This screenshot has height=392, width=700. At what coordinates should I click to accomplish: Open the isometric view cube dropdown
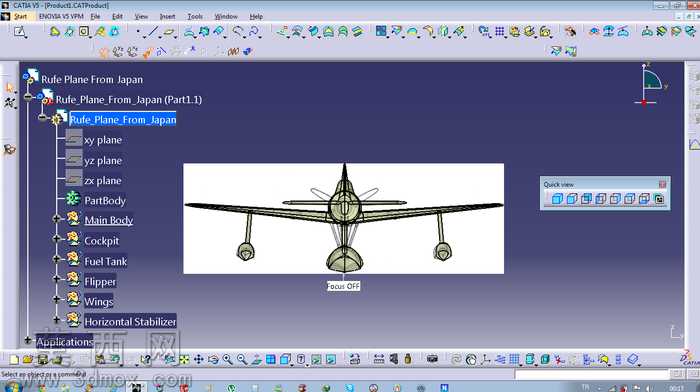click(292, 364)
